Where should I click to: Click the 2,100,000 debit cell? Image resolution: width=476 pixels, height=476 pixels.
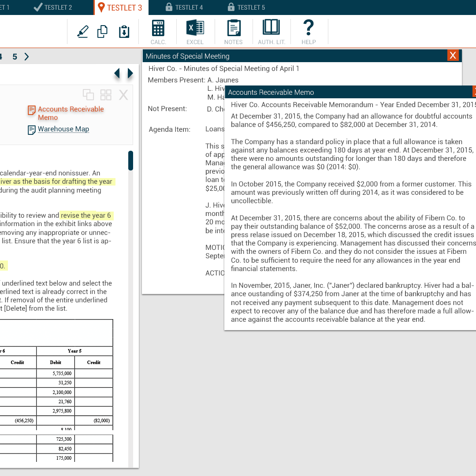pyautogui.click(x=56, y=392)
